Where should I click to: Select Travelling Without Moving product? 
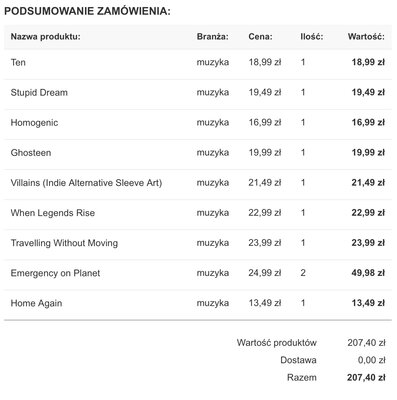click(x=64, y=243)
